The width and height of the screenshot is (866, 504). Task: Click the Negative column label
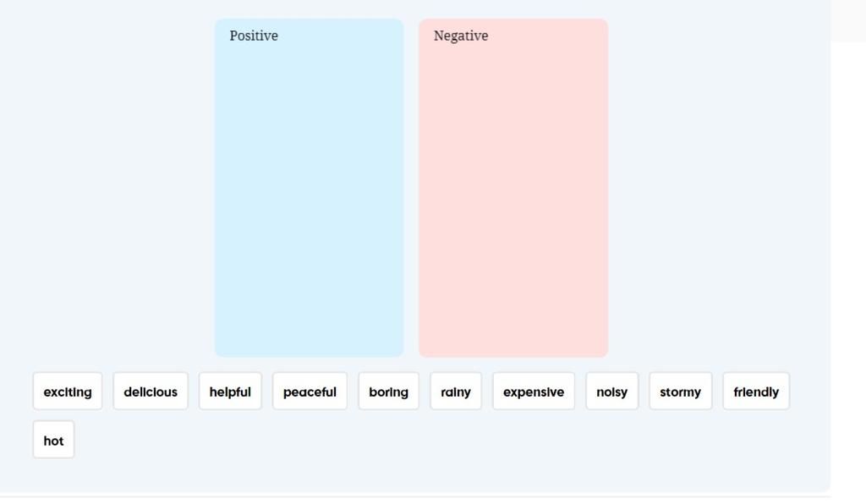tap(461, 36)
